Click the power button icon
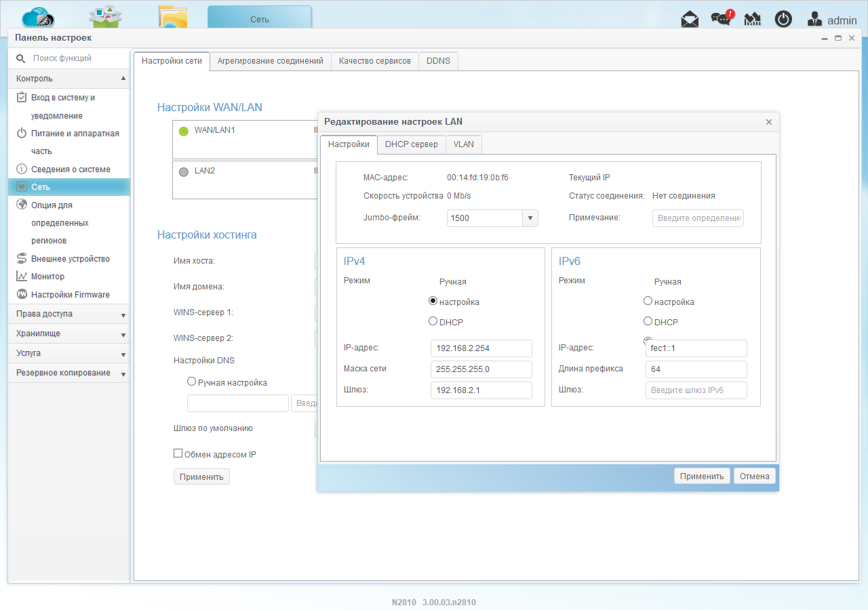 click(x=783, y=20)
